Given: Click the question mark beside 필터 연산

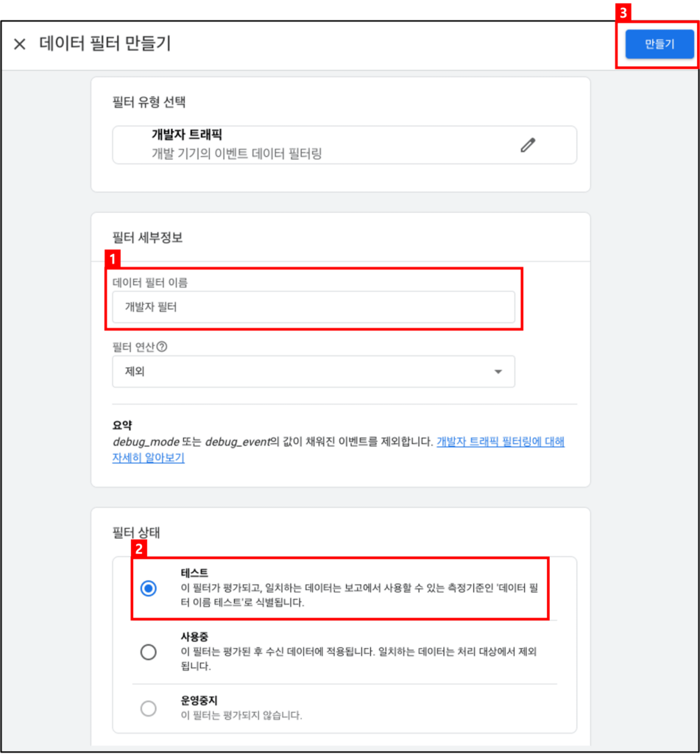Looking at the screenshot, I should [x=162, y=347].
